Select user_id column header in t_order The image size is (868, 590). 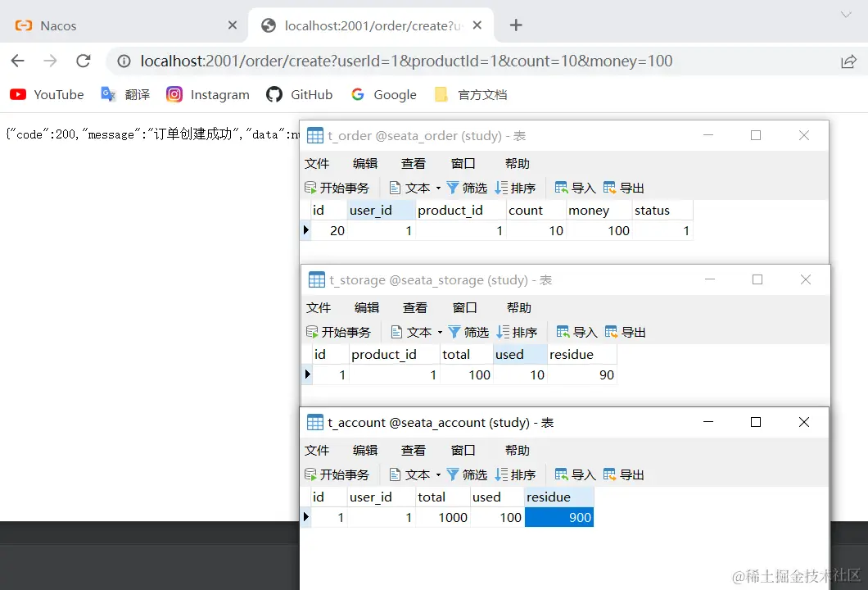coord(381,211)
